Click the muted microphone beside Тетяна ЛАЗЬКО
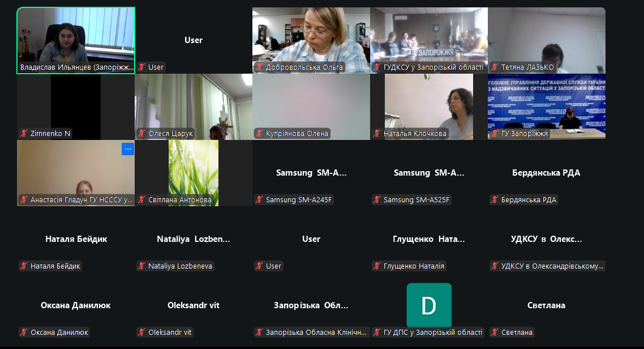This screenshot has width=644, height=349. click(495, 67)
